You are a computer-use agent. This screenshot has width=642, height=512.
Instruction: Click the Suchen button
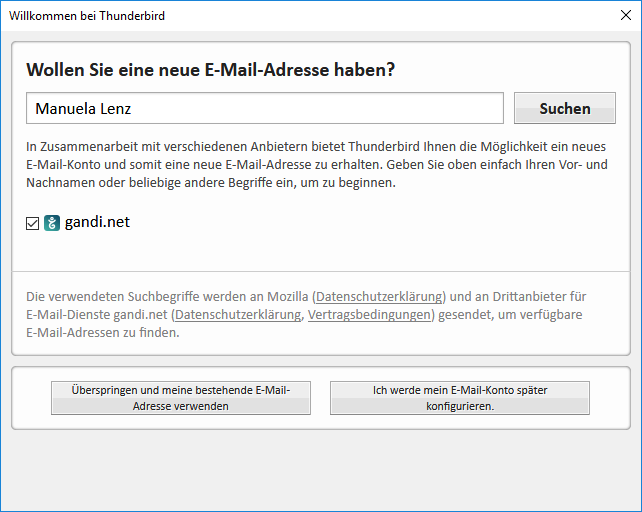565,108
